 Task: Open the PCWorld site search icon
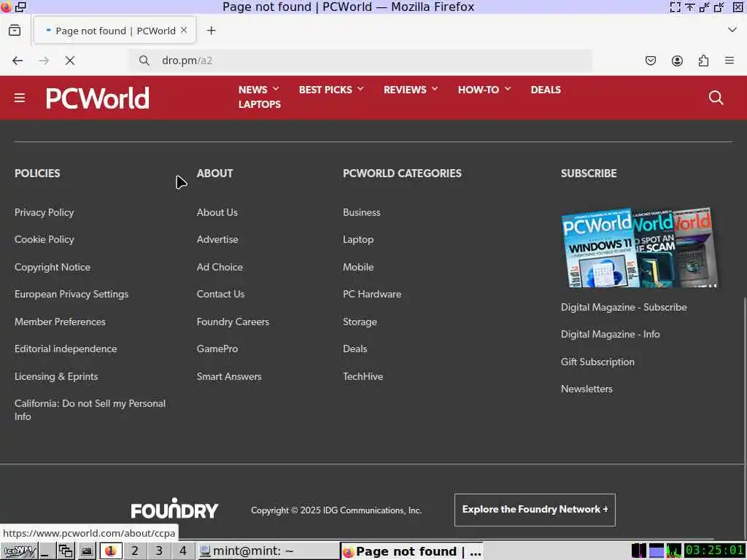coord(716,98)
